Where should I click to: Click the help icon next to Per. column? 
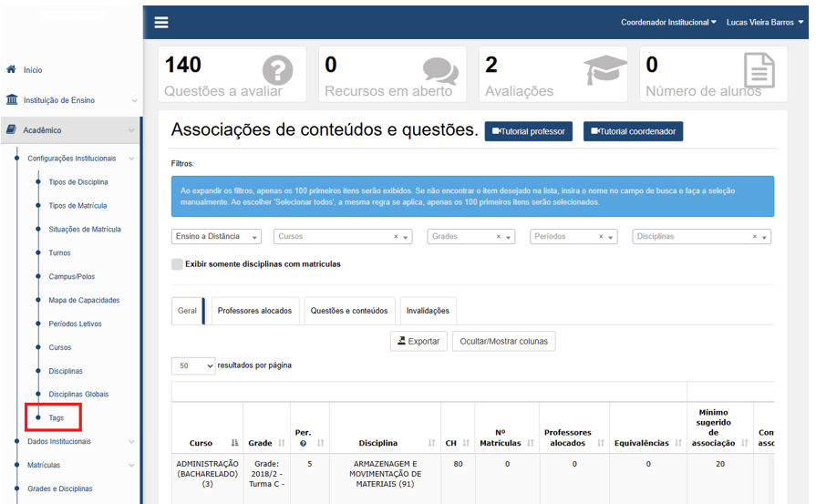click(x=303, y=444)
